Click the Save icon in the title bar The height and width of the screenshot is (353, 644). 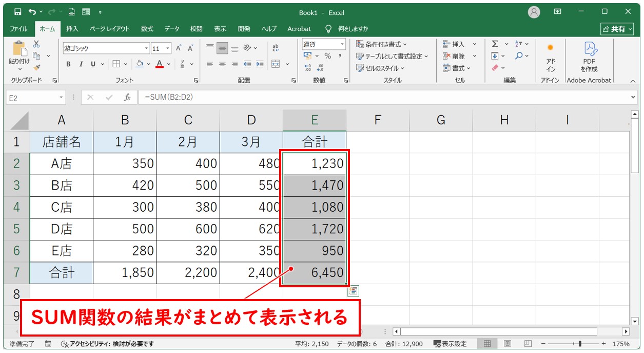click(17, 12)
